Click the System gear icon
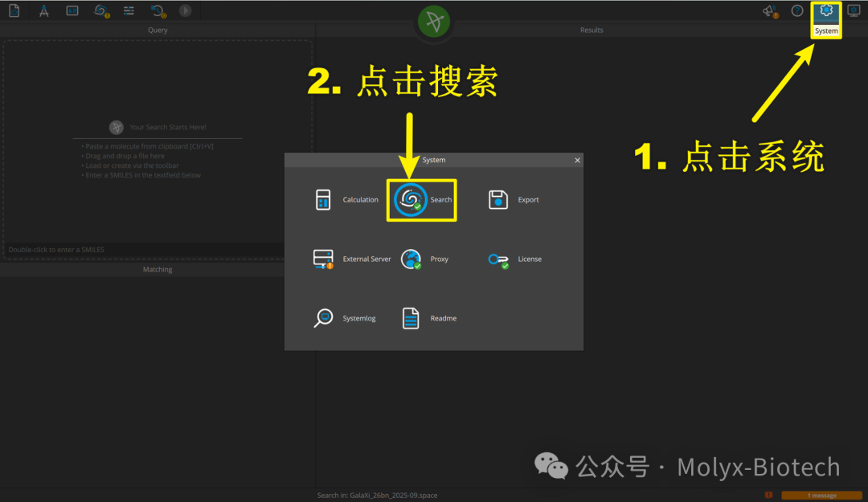Viewport: 868px width, 502px height. coord(826,10)
